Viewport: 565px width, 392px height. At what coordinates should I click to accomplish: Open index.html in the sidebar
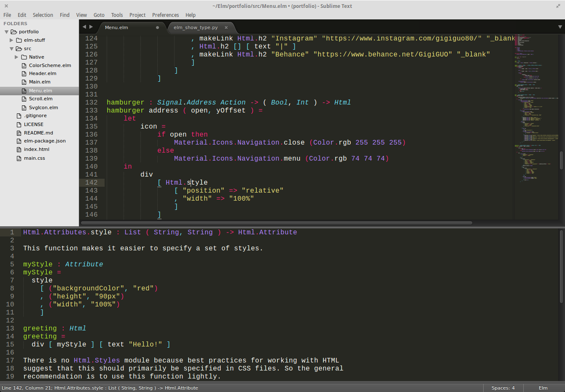pos(37,149)
